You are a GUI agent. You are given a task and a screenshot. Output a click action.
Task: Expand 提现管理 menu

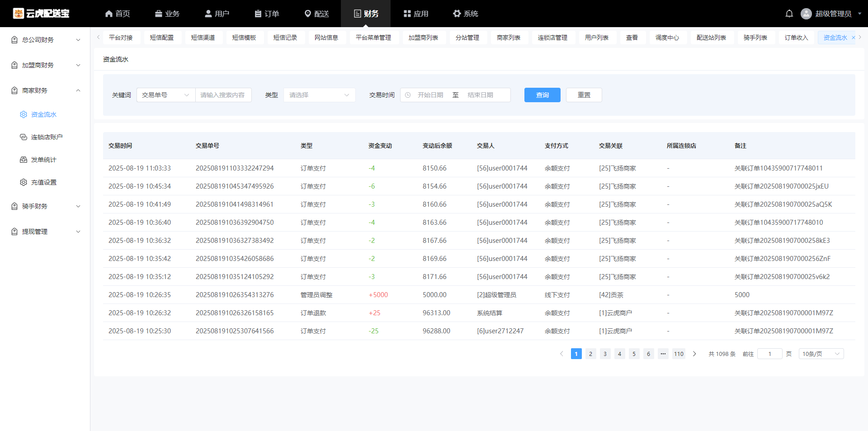point(78,232)
